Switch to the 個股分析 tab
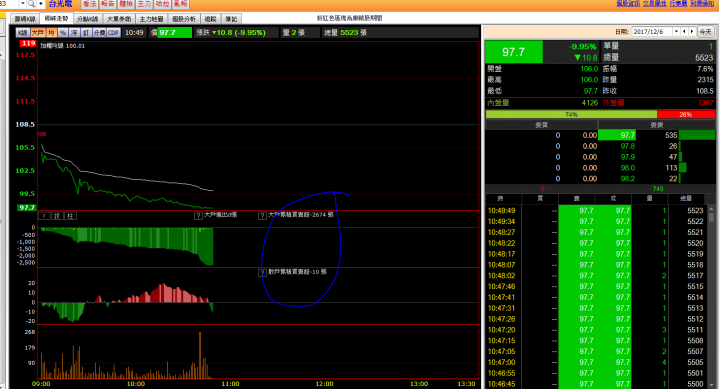 tap(184, 19)
